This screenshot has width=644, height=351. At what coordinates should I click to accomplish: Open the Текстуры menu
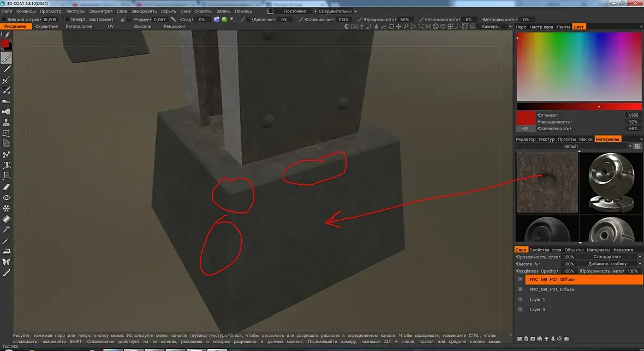pos(75,11)
